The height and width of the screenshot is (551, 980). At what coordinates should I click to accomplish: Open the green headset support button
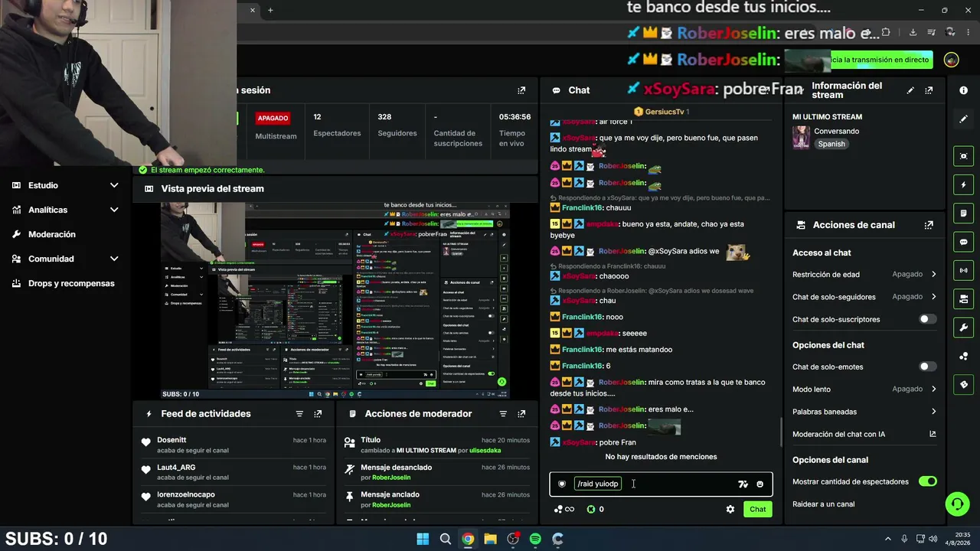pos(957,504)
